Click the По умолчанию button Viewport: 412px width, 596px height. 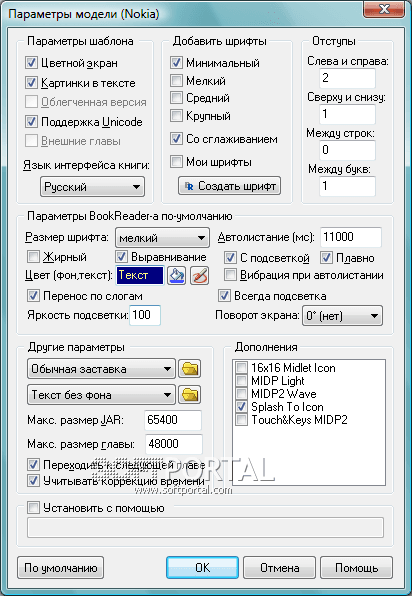point(61,568)
